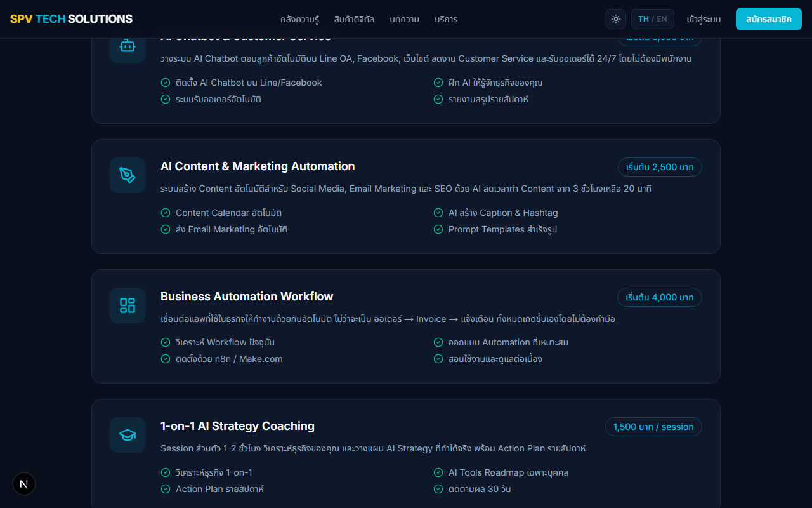Image resolution: width=812 pixels, height=508 pixels.
Task: Click the text AI สร้าง Caption & Hashtag
Action: (503, 213)
